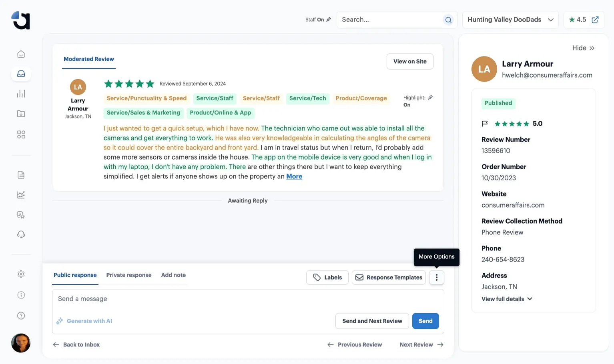The height and width of the screenshot is (364, 614).
Task: Open the user profile avatar photo
Action: (21, 343)
